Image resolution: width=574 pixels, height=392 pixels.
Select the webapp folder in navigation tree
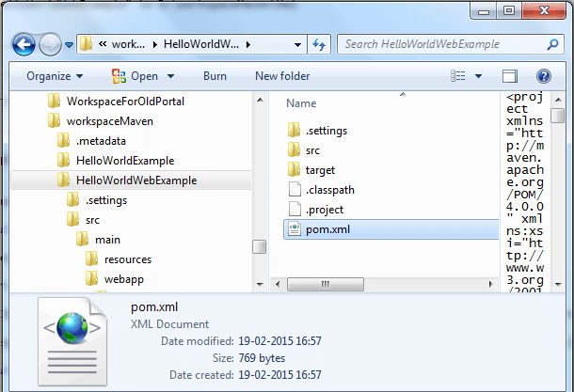click(x=123, y=279)
